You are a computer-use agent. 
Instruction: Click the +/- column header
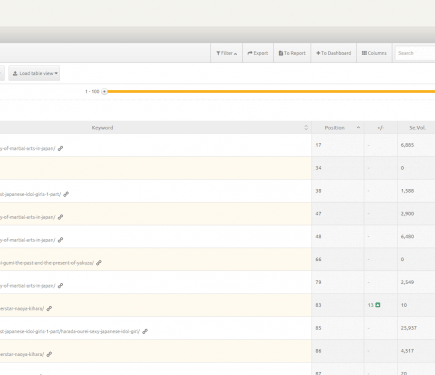tap(380, 128)
